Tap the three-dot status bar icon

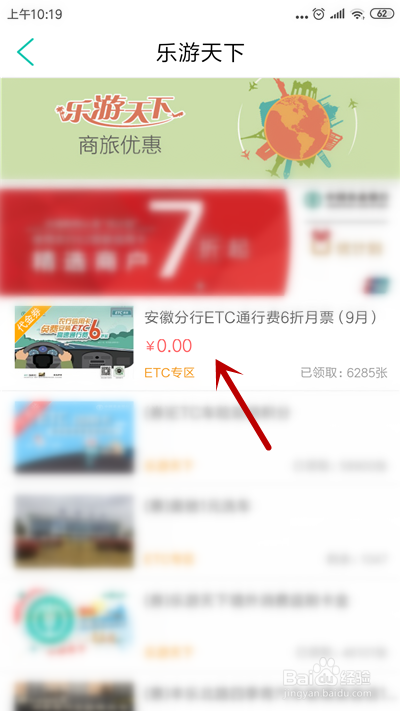(302, 17)
